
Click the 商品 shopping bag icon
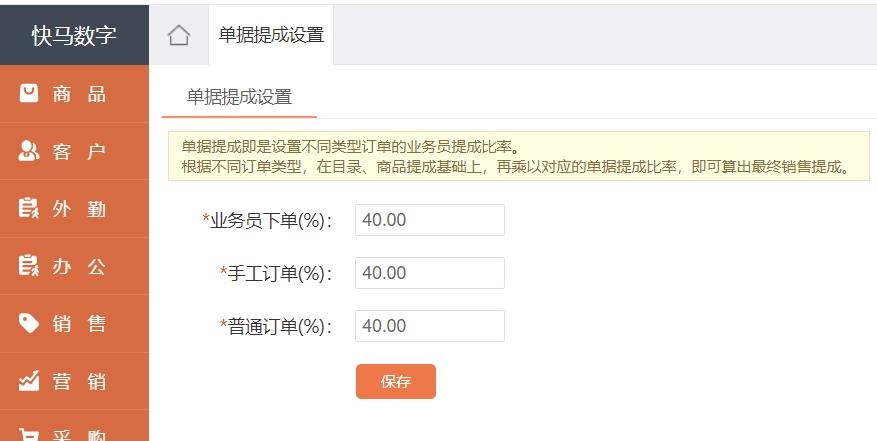point(29,93)
